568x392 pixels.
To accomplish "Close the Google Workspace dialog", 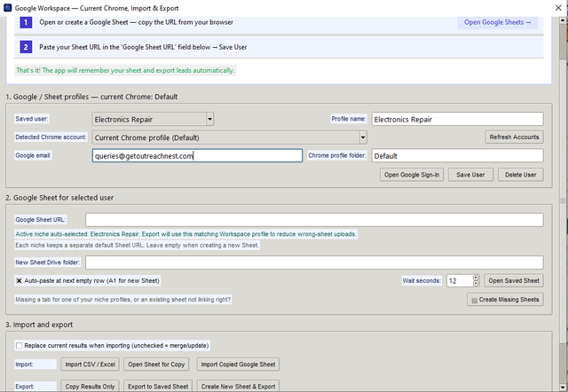I will pyautogui.click(x=558, y=8).
